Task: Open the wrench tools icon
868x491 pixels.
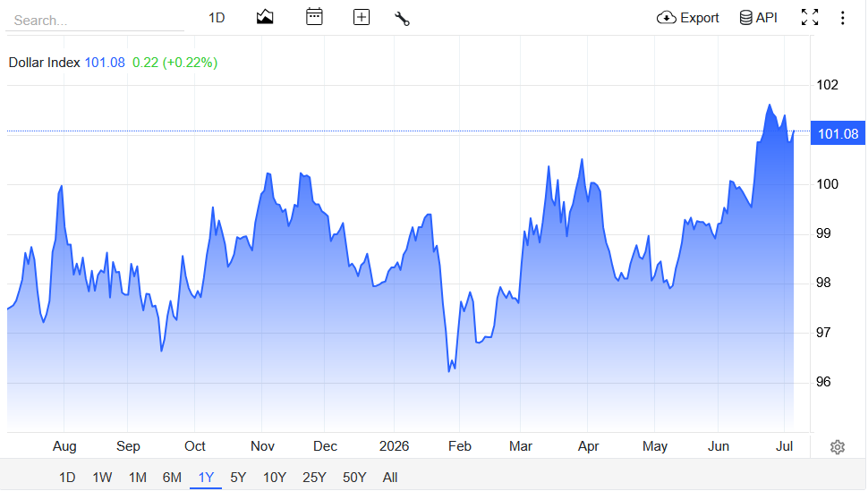Action: pyautogui.click(x=402, y=18)
